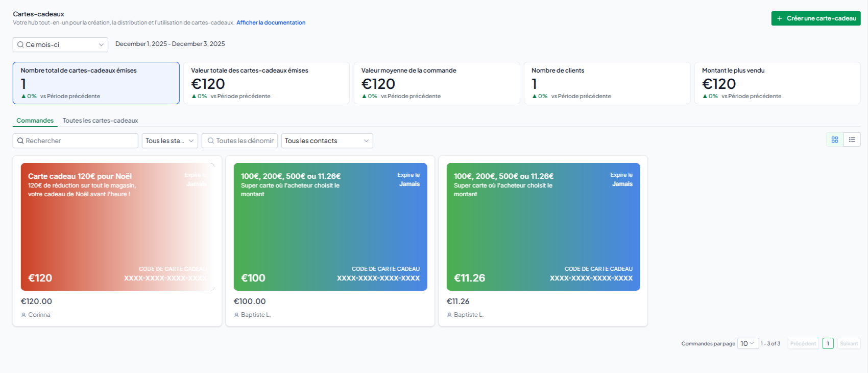Click the €11.26 amount below the card
868x373 pixels.
coord(458,301)
